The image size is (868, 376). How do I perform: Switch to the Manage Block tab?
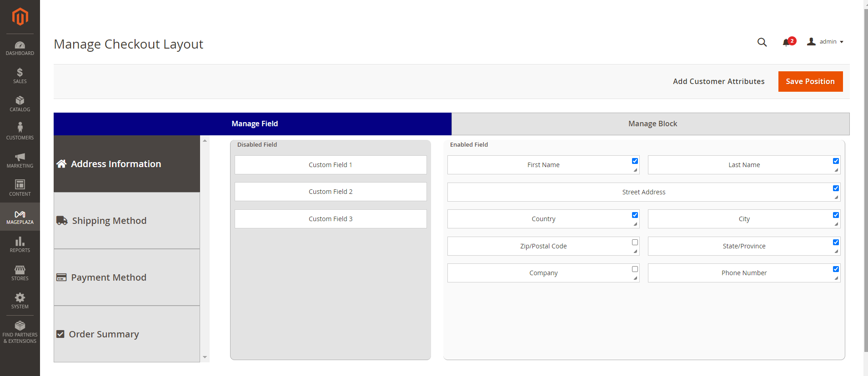click(652, 124)
